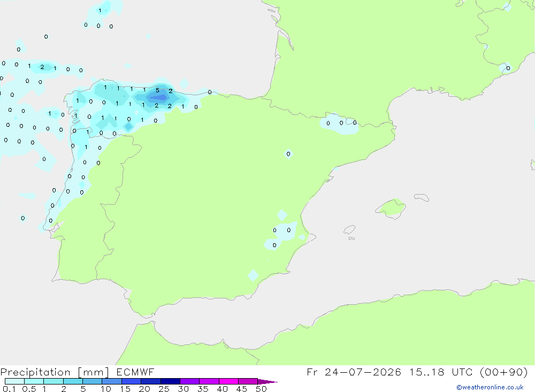535x392 pixels.
Task: Click the above-50 mm legend arrow tip
Action: [x=267, y=382]
